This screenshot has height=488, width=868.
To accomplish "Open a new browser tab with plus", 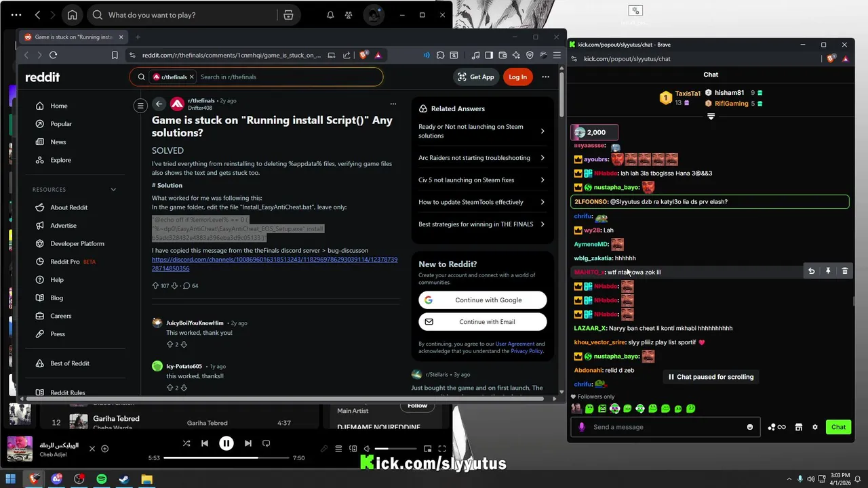I will [x=138, y=37].
